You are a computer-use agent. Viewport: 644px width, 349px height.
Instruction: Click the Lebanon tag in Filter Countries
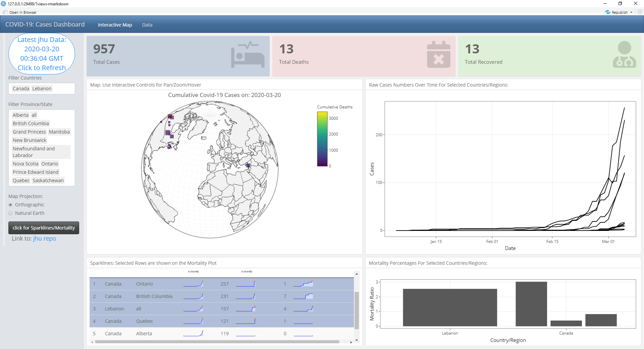[x=42, y=89]
